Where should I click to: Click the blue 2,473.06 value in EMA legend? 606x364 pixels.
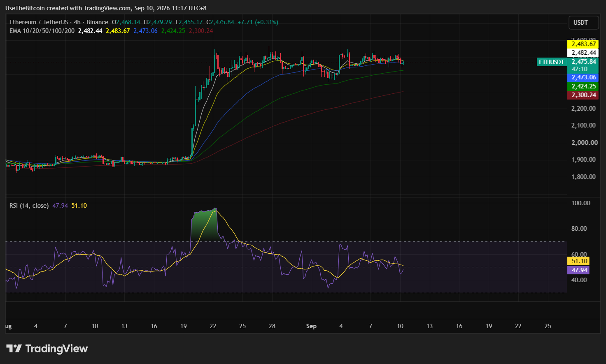coord(145,31)
